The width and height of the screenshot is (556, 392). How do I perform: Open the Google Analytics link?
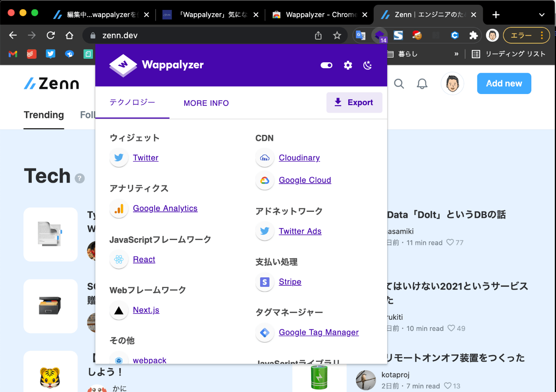165,208
